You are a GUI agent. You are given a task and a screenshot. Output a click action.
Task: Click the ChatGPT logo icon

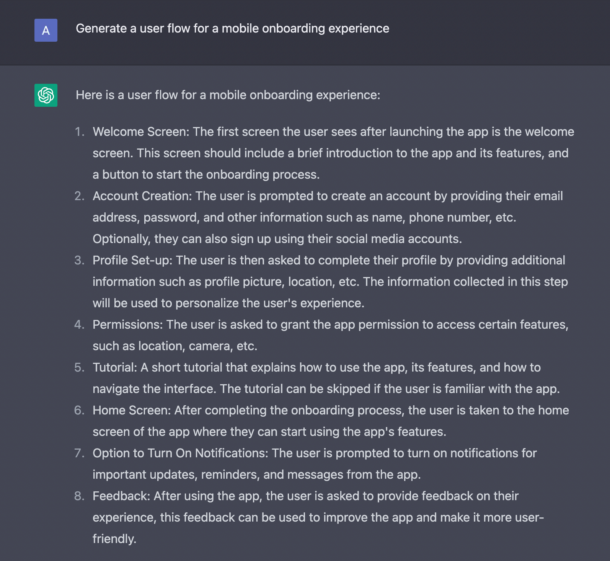(x=45, y=96)
